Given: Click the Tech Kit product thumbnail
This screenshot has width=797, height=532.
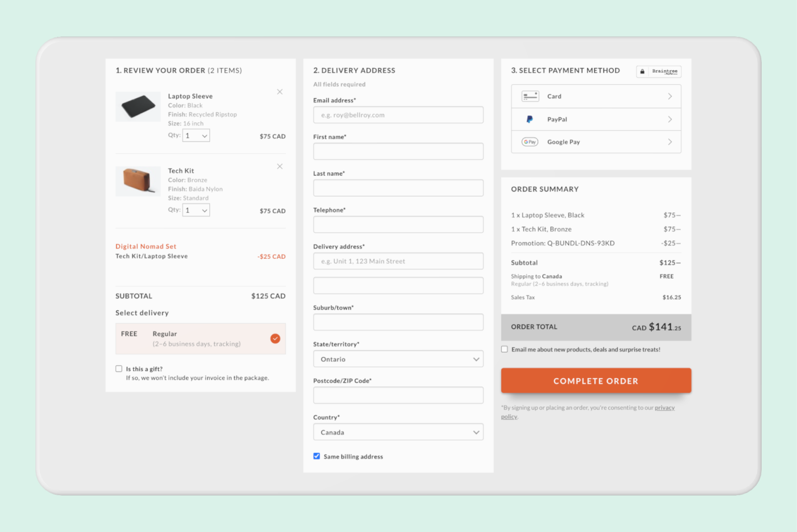Looking at the screenshot, I should click(138, 181).
